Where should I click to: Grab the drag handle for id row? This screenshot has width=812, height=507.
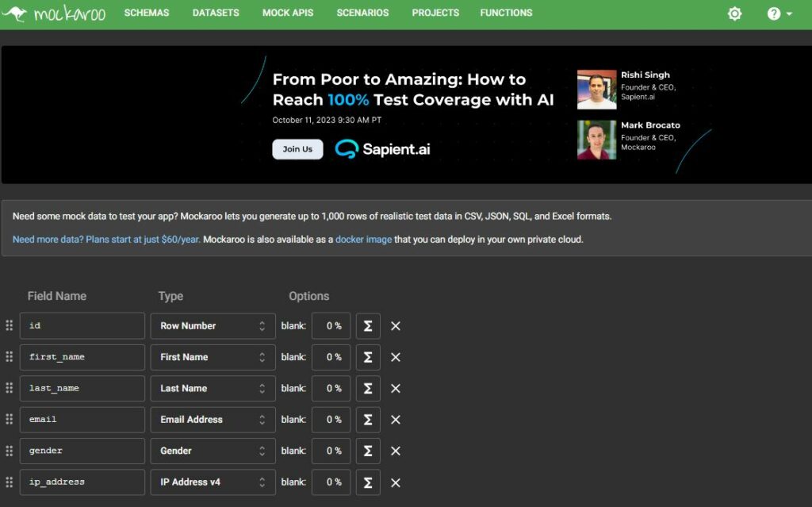pos(9,325)
